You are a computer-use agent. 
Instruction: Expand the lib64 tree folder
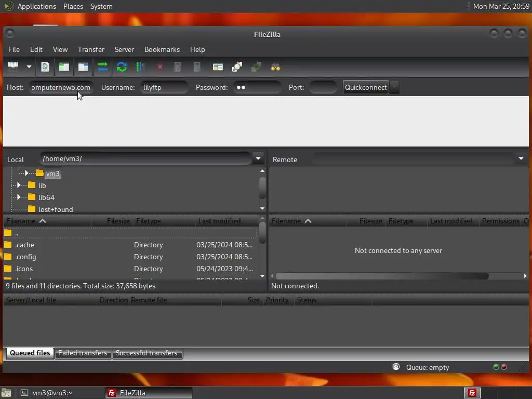19,197
